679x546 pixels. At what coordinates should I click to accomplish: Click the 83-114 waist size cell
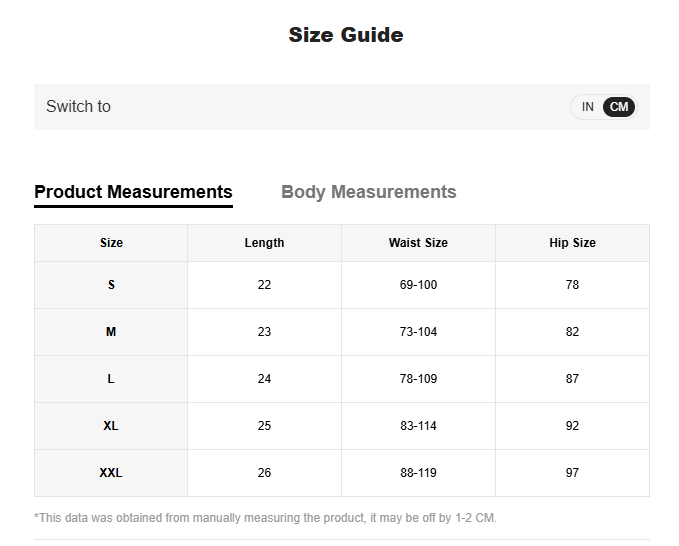[x=418, y=426]
